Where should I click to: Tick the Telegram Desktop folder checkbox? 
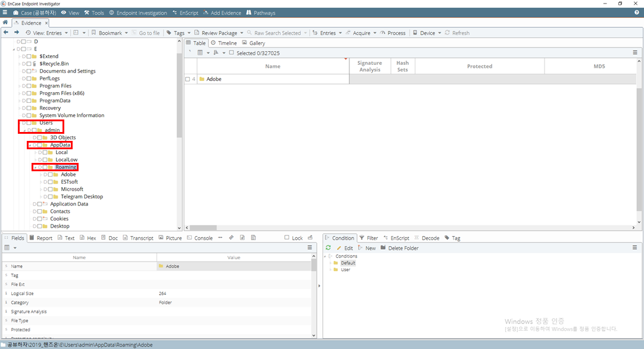(50, 196)
